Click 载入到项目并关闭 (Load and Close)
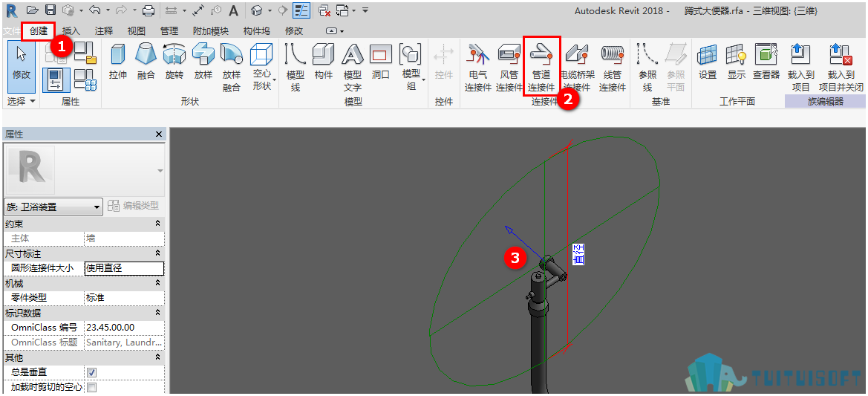868x396 pixels. pos(841,66)
